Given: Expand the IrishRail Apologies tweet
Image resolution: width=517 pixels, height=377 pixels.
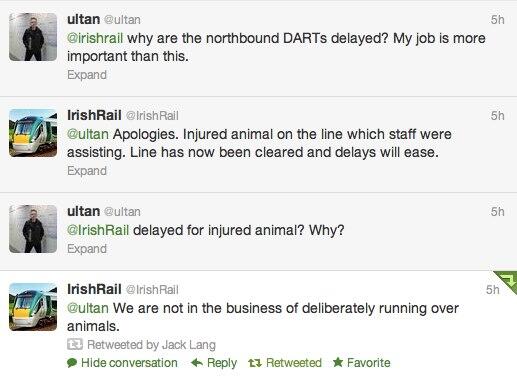Looking at the screenshot, I should [87, 171].
